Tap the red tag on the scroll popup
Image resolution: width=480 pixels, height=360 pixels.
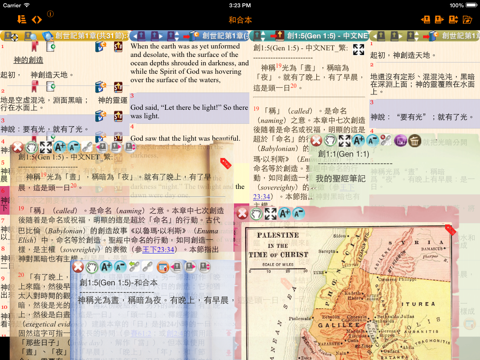click(x=226, y=163)
